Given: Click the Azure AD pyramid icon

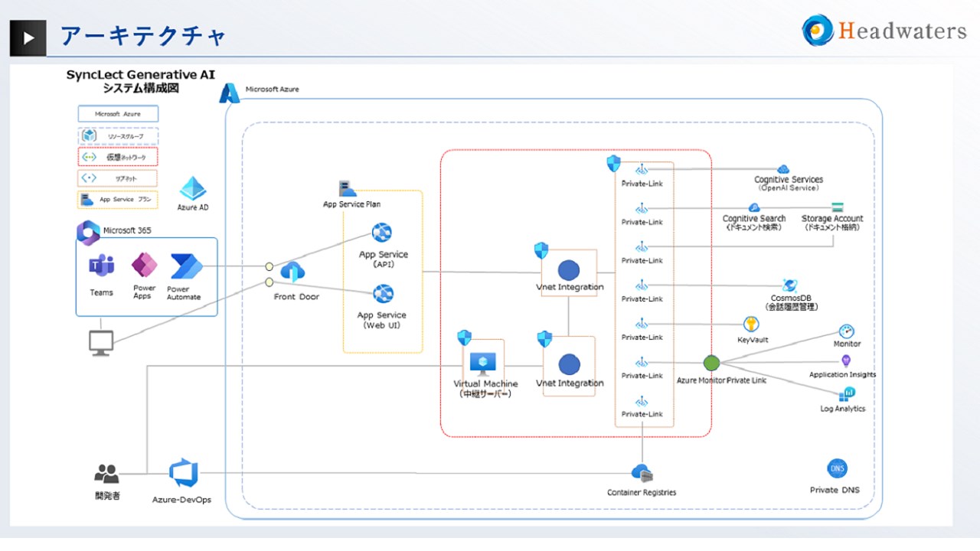Looking at the screenshot, I should point(192,189).
